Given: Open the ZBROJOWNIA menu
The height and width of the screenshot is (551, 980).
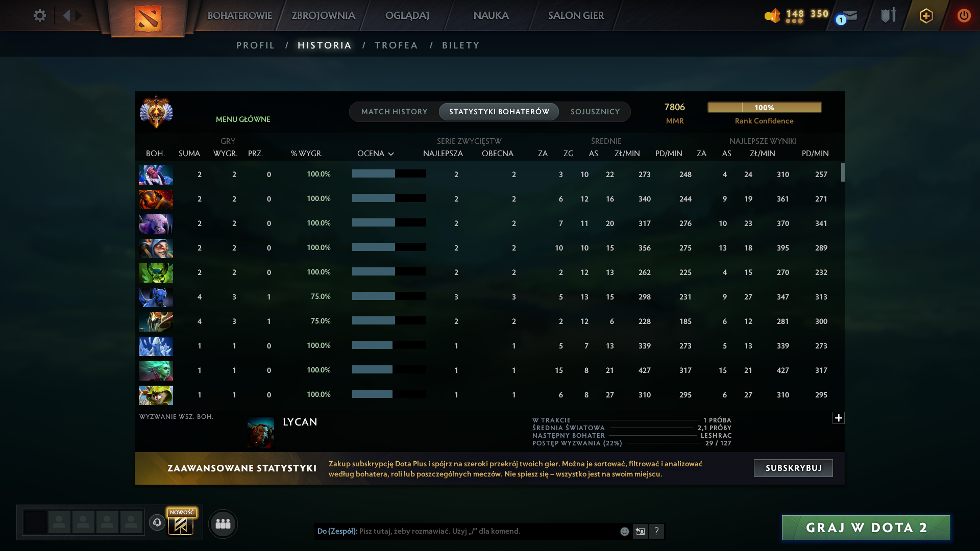Looking at the screenshot, I should point(323,15).
